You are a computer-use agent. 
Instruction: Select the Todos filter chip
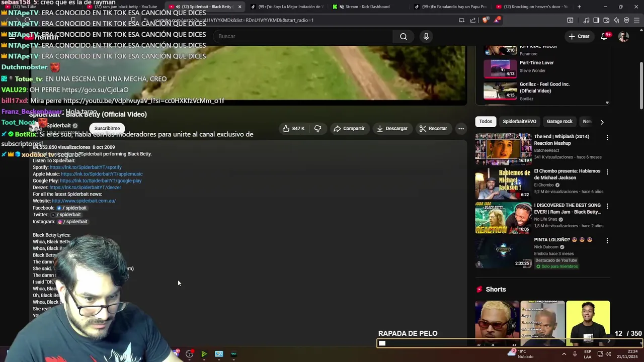486,121
